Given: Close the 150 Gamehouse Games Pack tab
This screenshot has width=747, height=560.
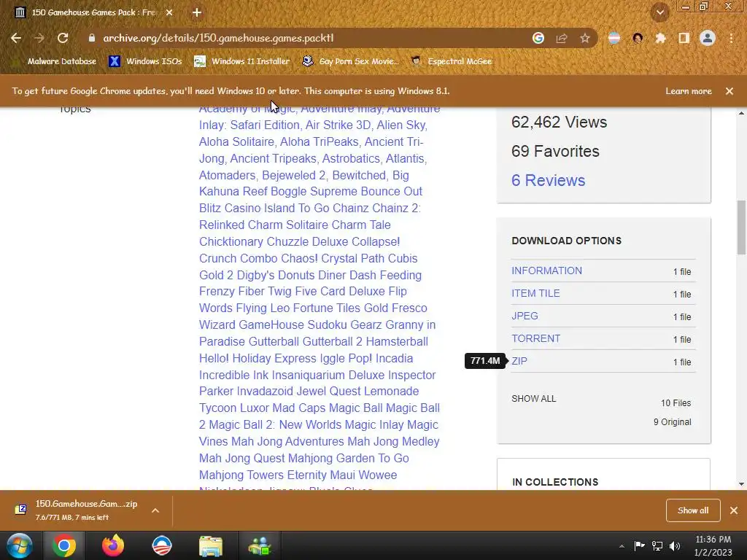Looking at the screenshot, I should tap(169, 12).
